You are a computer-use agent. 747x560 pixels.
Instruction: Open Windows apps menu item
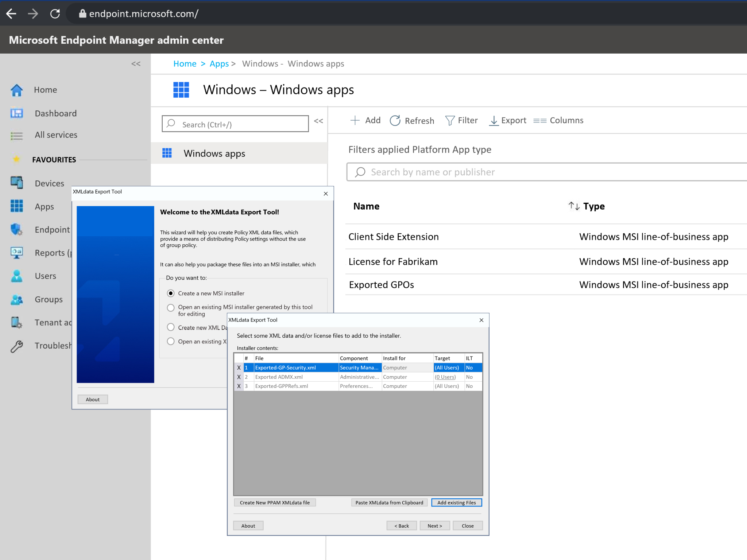point(214,153)
